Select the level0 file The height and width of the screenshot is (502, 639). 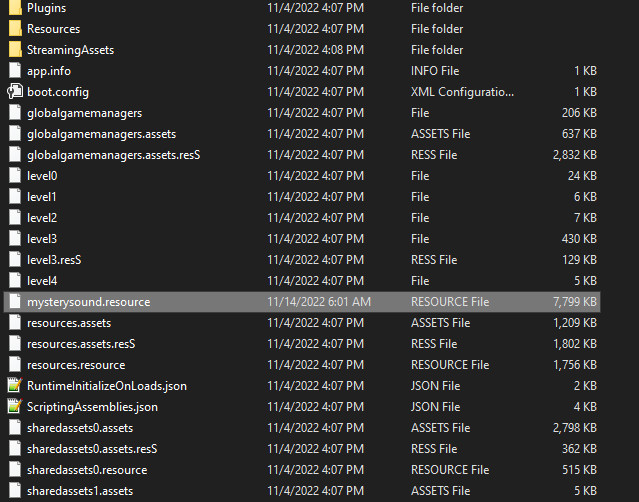[x=42, y=176]
